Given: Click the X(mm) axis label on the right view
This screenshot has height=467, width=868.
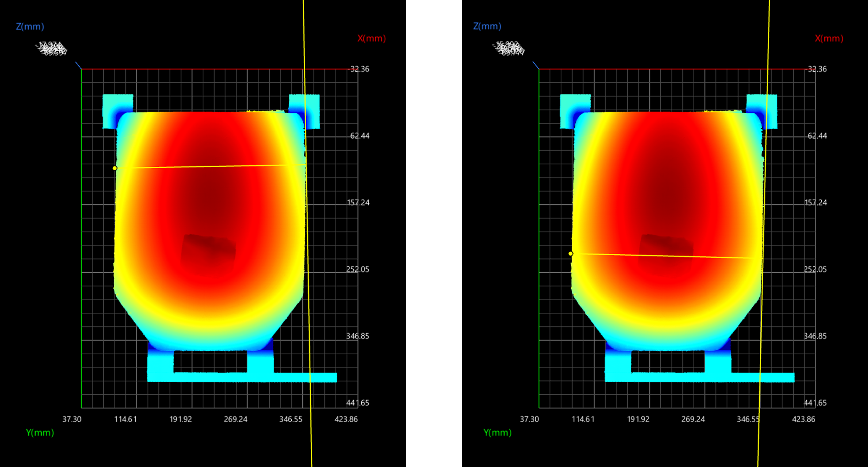Looking at the screenshot, I should 829,39.
